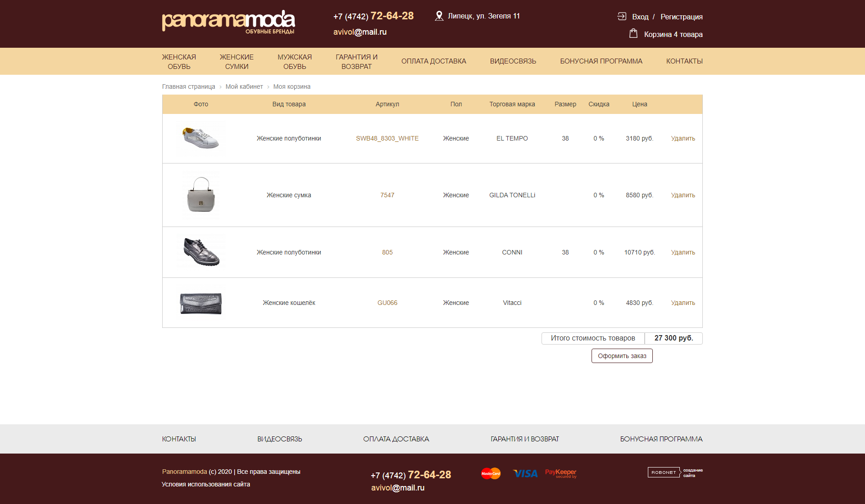Open footer Оплата доставка link
Screen dimensions: 865x504
(x=396, y=439)
